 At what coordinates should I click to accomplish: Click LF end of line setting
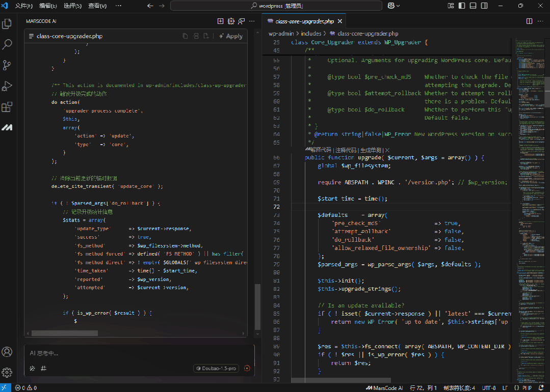pyautogui.click(x=505, y=388)
